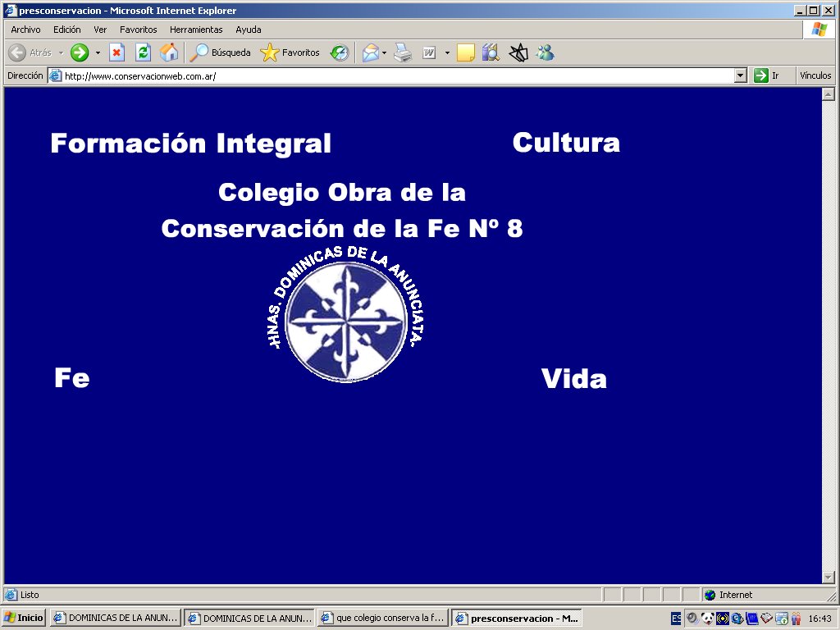Click the yellow wireless signal tray icon
This screenshot has width=840, height=630.
(722, 619)
